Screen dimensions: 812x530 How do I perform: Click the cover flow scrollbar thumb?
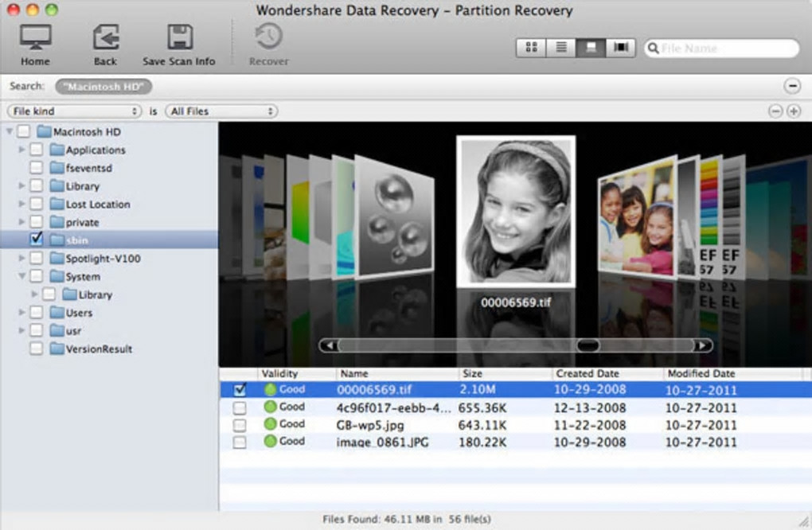click(x=588, y=345)
